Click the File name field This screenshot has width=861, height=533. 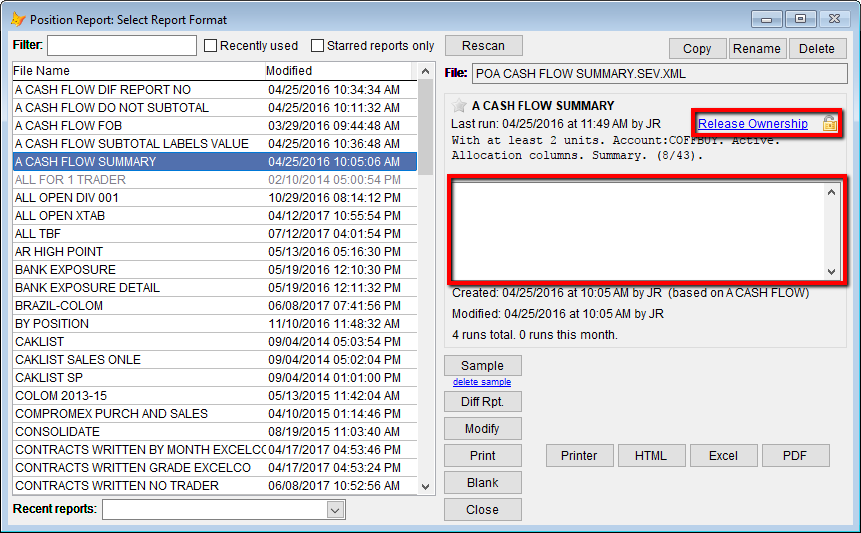coord(659,74)
